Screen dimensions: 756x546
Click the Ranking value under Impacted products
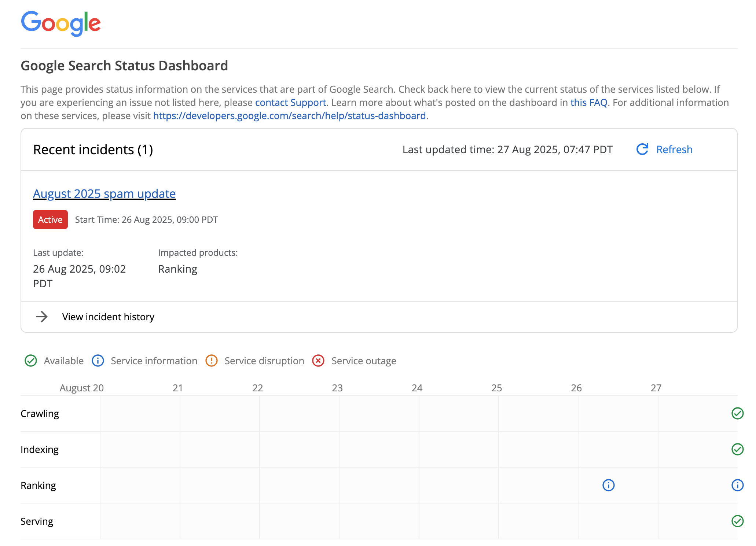coord(178,269)
